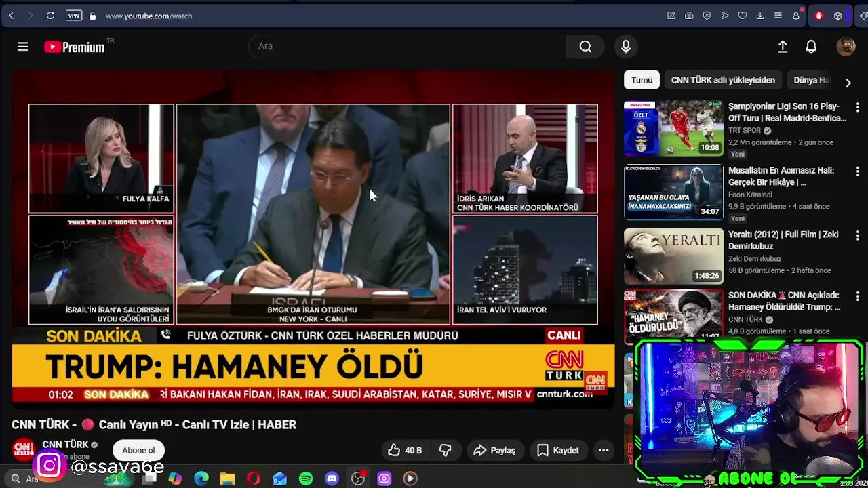The width and height of the screenshot is (868, 488).
Task: Open browser profile account icon
Action: pyautogui.click(x=796, y=16)
